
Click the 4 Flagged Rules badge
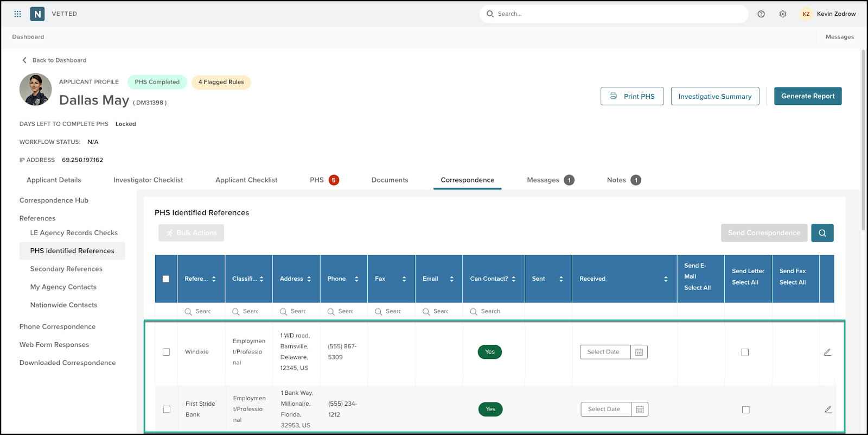tap(221, 82)
